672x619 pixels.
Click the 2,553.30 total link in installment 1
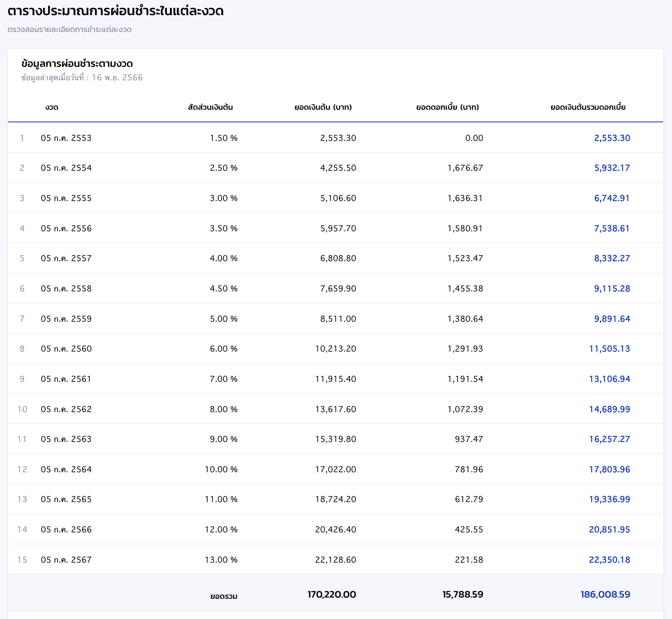coord(612,138)
